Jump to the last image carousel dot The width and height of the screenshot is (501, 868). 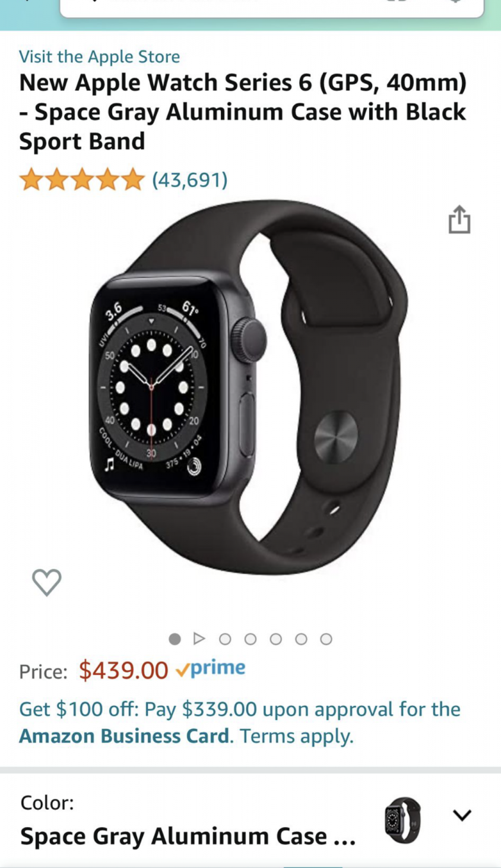(x=326, y=639)
